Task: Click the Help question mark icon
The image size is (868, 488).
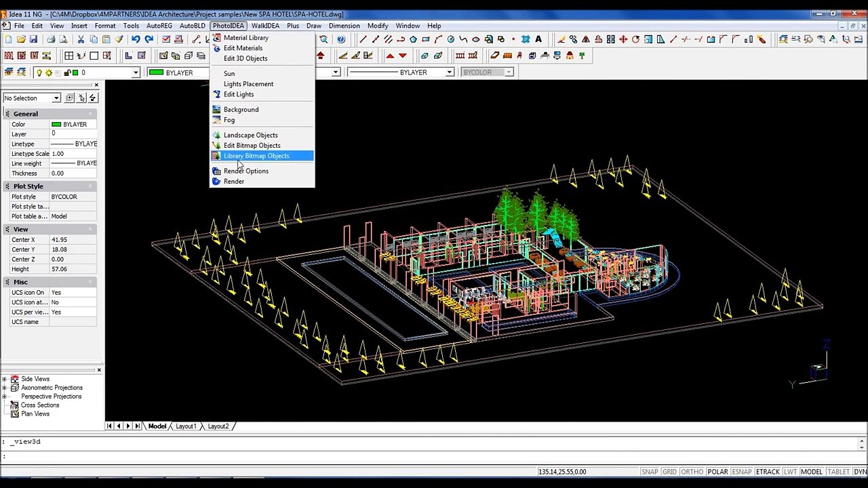Action: tap(341, 39)
